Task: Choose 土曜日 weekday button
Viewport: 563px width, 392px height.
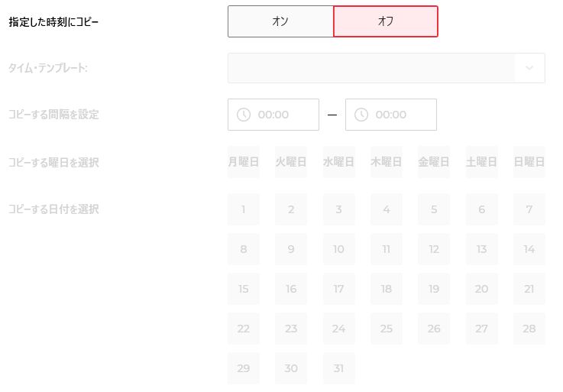Action: pos(481,162)
